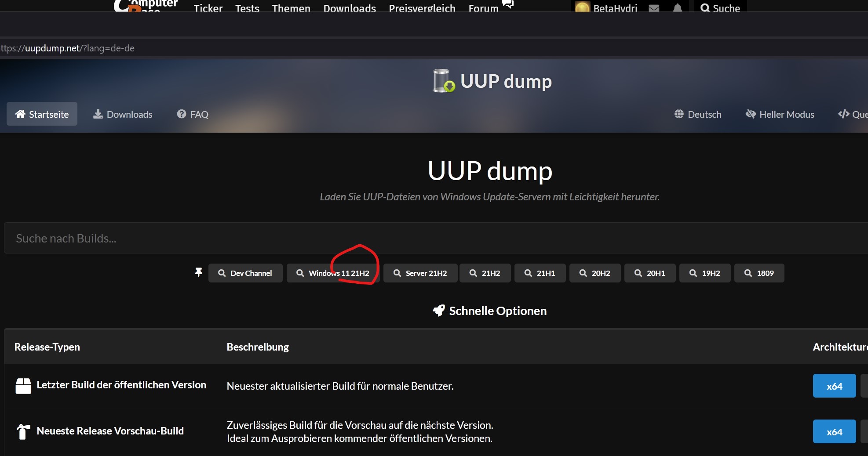
Task: Click the Suche search button
Action: pyautogui.click(x=720, y=8)
